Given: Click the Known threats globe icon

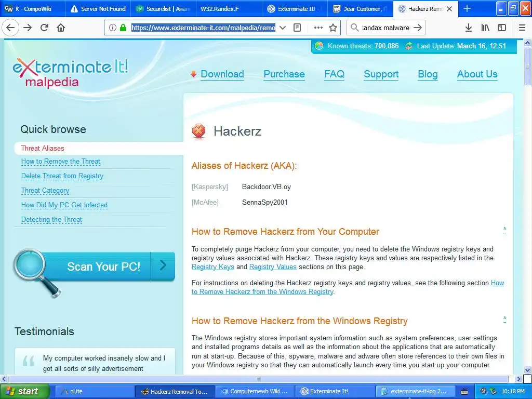Looking at the screenshot, I should [319, 46].
